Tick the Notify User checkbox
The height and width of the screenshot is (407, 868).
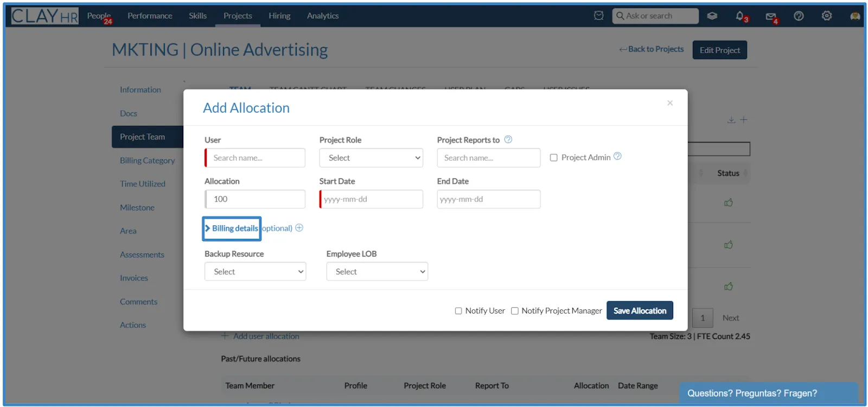tap(458, 311)
